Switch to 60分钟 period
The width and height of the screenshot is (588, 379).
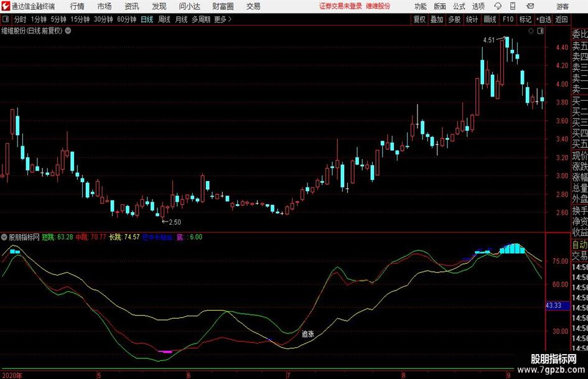tap(126, 19)
